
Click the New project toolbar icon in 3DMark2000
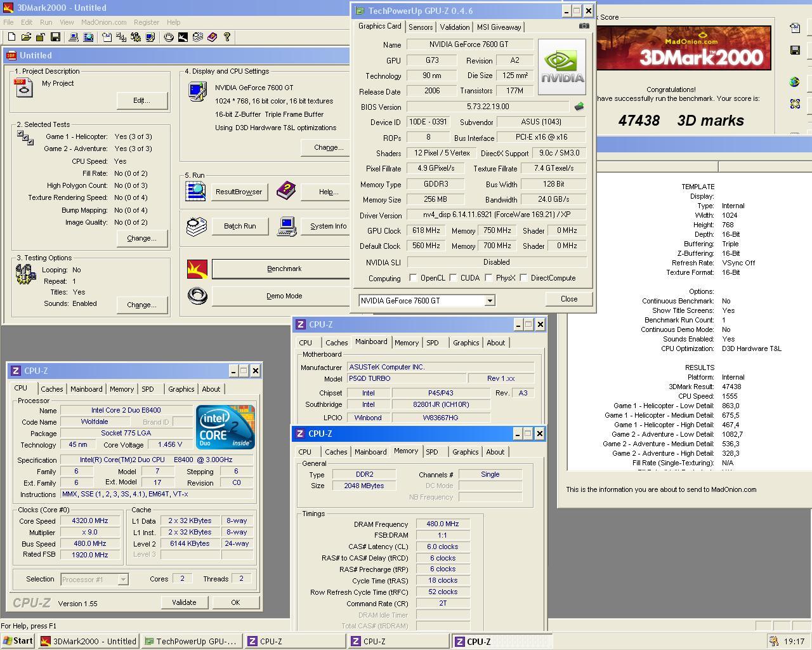[x=11, y=37]
